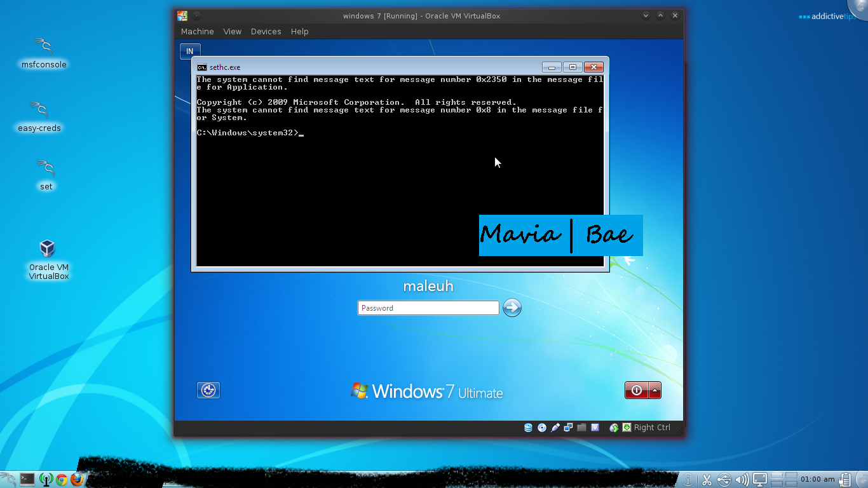Open the msfconsole desktop shortcut
The height and width of the screenshot is (488, 868).
[x=44, y=53]
